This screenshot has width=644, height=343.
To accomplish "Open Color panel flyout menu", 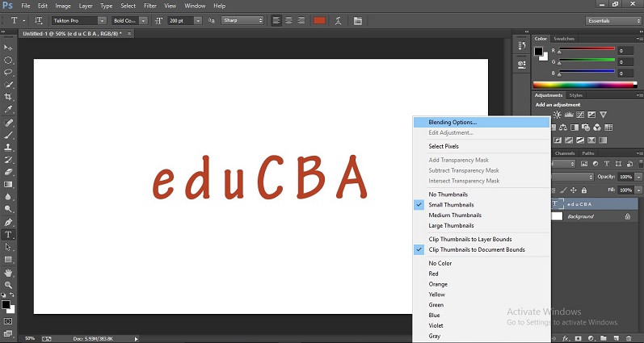I will [x=640, y=39].
